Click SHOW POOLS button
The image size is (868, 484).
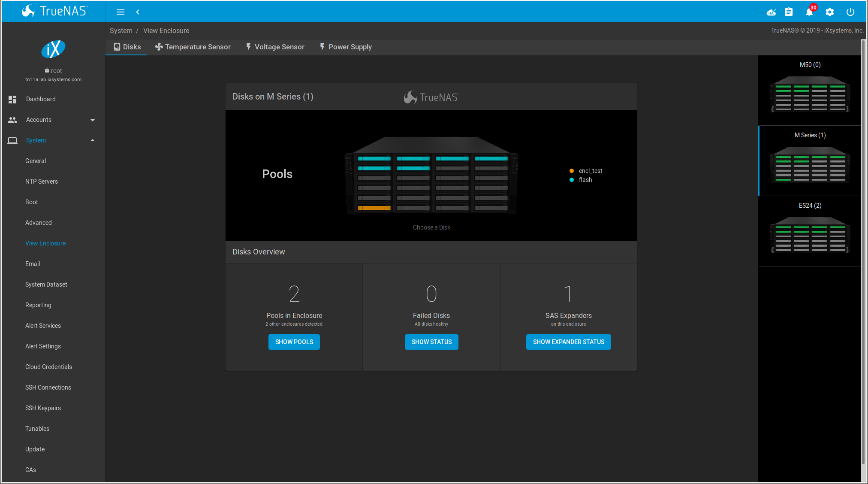(x=294, y=342)
